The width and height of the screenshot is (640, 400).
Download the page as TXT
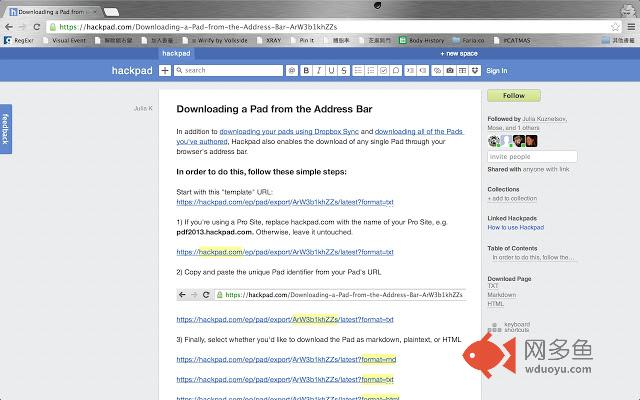(493, 286)
